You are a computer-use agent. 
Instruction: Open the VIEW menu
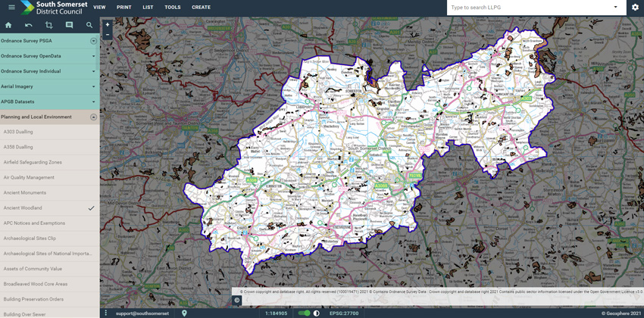(99, 8)
